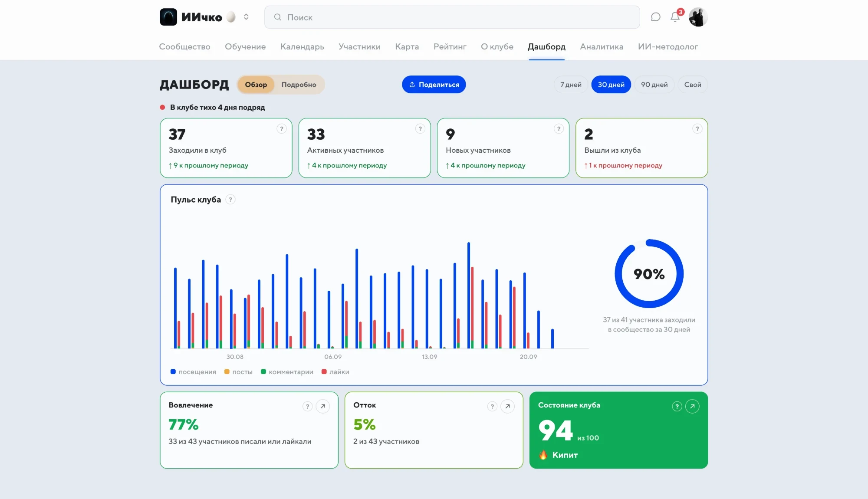Show help for Заходили в клуб card
Screen dimensions: 868x499
(x=282, y=128)
